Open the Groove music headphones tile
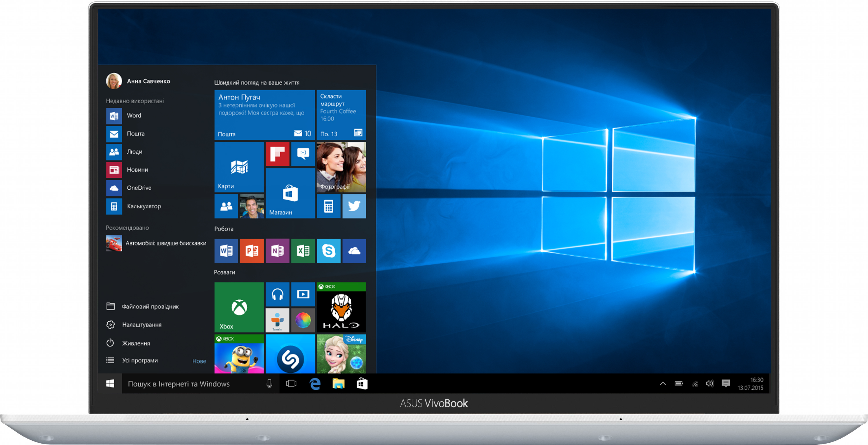This screenshot has width=868, height=445. pos(277,294)
